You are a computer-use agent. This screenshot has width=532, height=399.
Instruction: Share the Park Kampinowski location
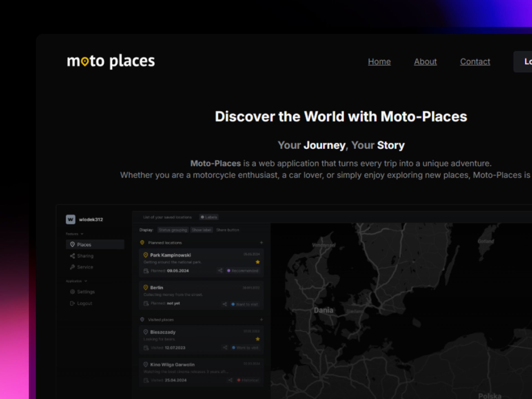pyautogui.click(x=220, y=271)
